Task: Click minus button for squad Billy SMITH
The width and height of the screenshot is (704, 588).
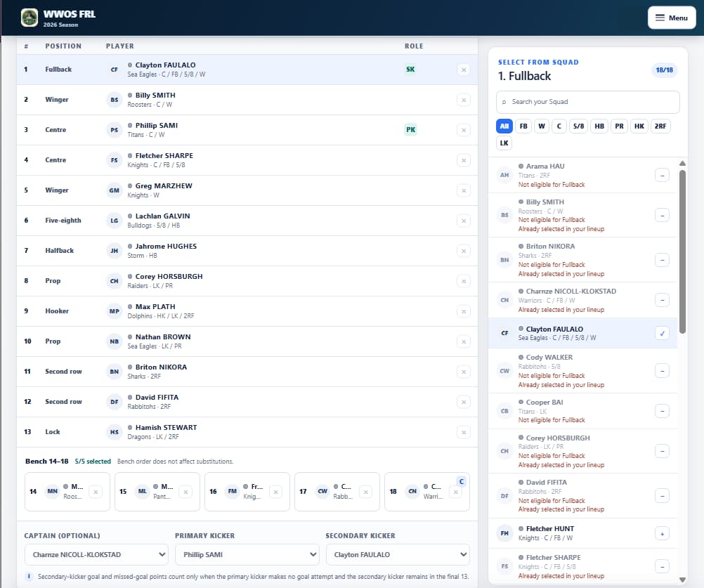Action: pos(663,216)
